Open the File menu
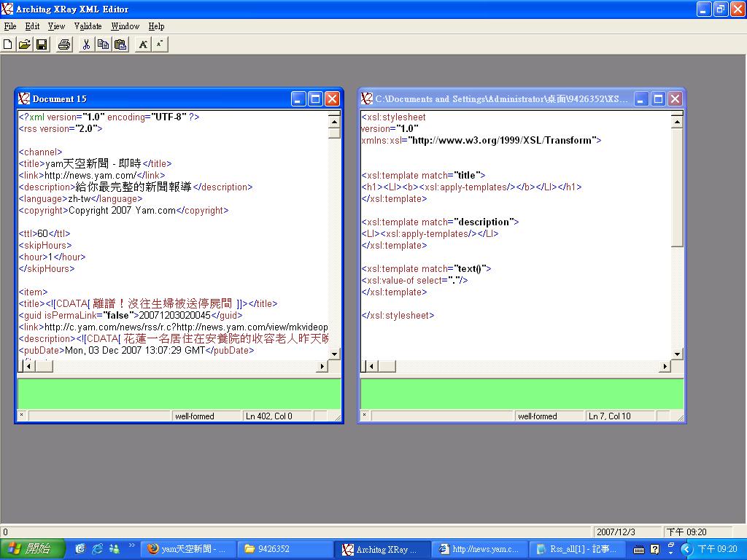This screenshot has width=747, height=560. [x=10, y=26]
